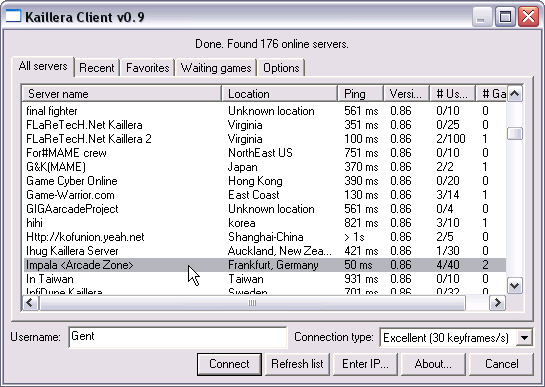Select the Ihug Kaillera Server row
This screenshot has width=545, height=387.
[x=264, y=251]
